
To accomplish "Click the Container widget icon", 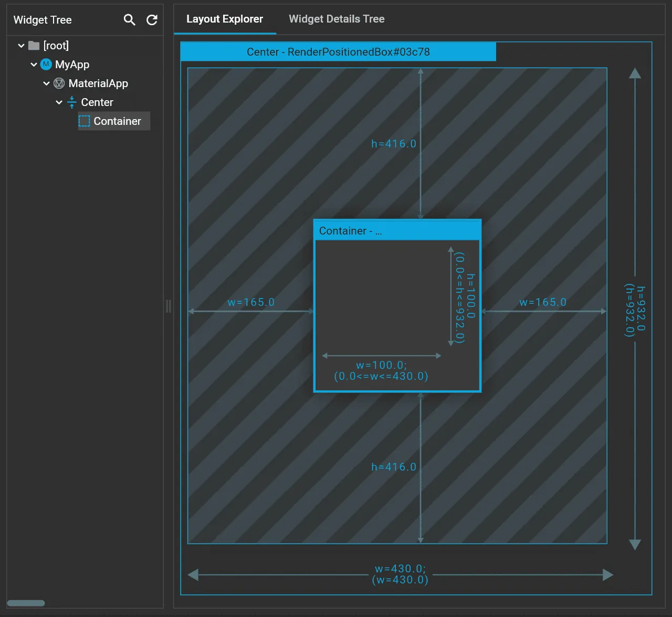I will [x=85, y=121].
